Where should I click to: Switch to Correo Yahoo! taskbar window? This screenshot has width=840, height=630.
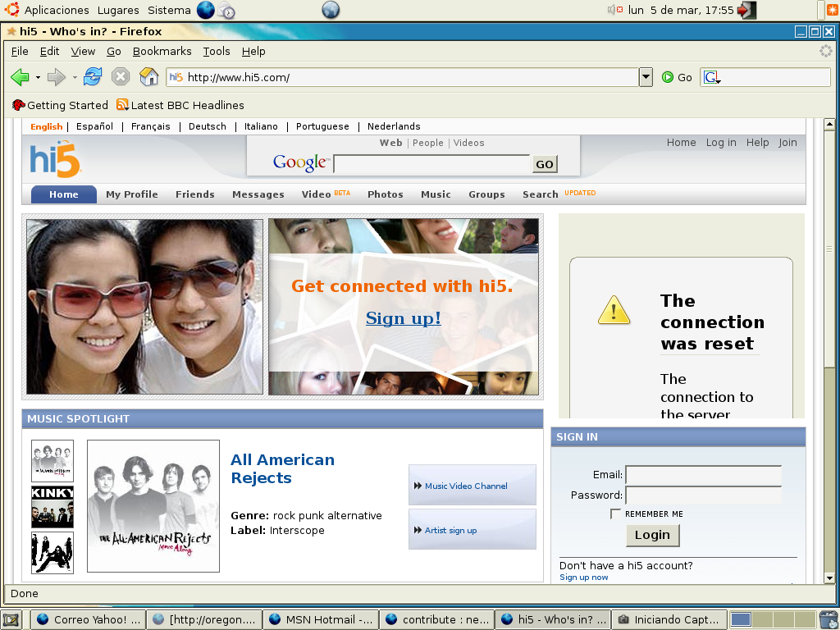click(89, 620)
